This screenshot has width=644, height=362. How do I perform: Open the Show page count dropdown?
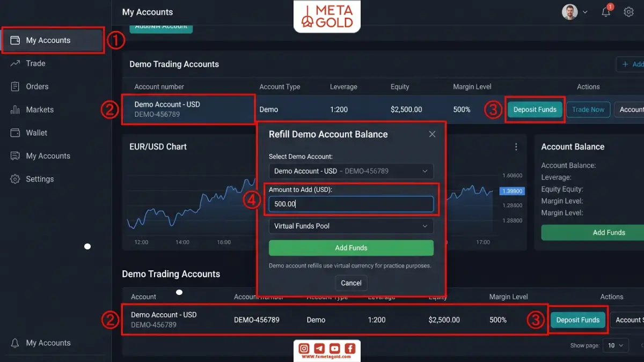615,345
